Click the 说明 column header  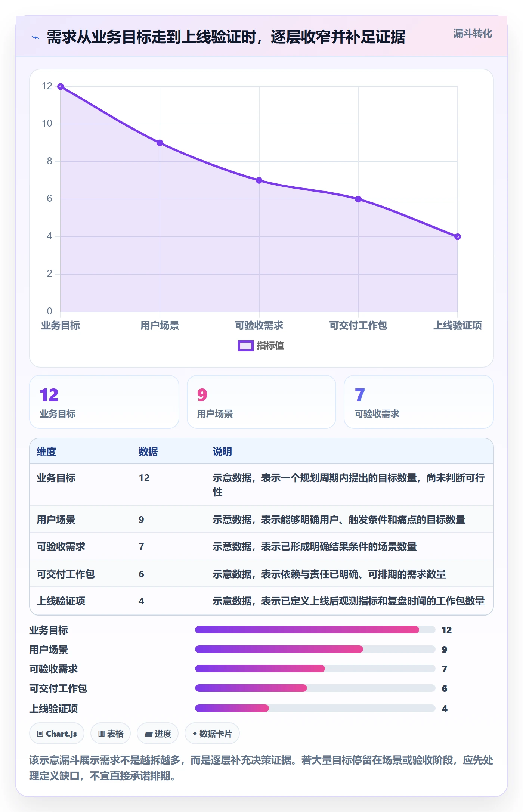pos(222,452)
